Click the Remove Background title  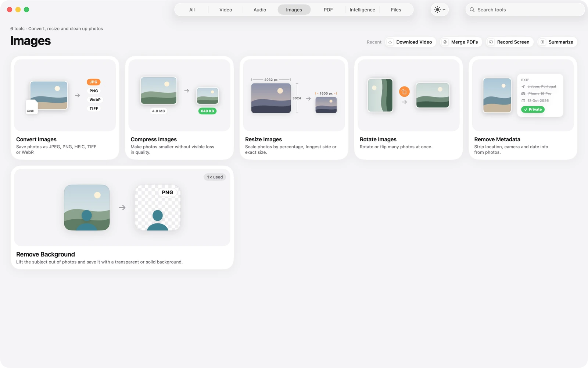click(x=46, y=254)
